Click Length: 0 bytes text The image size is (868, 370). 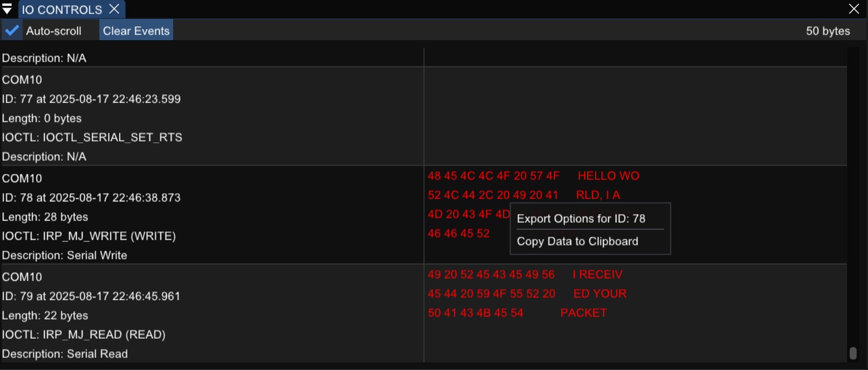tap(42, 119)
